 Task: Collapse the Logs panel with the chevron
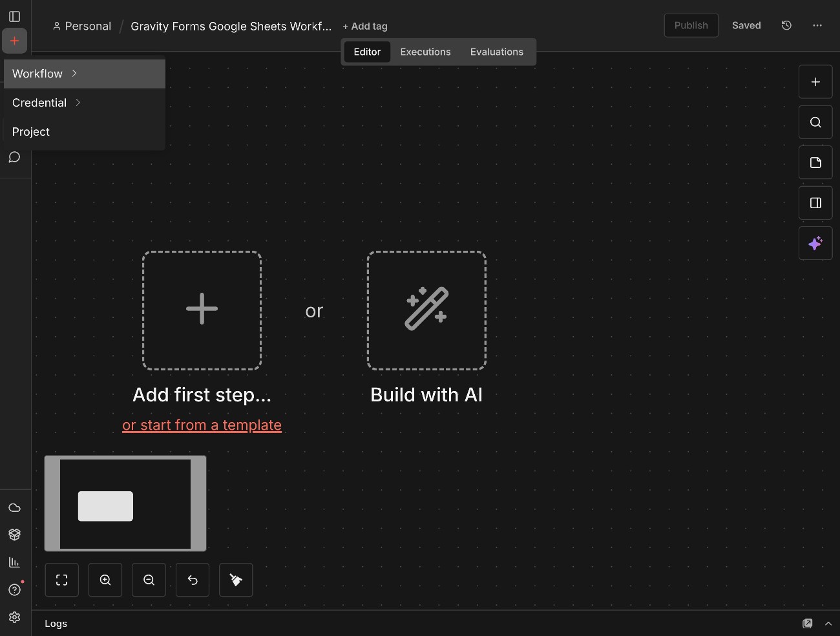point(829,624)
